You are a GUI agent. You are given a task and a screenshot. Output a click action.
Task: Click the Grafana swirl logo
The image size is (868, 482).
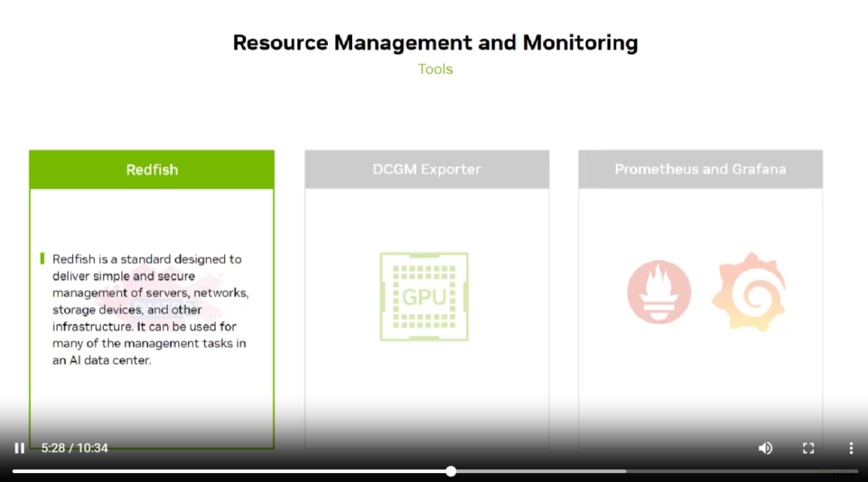pos(749,292)
